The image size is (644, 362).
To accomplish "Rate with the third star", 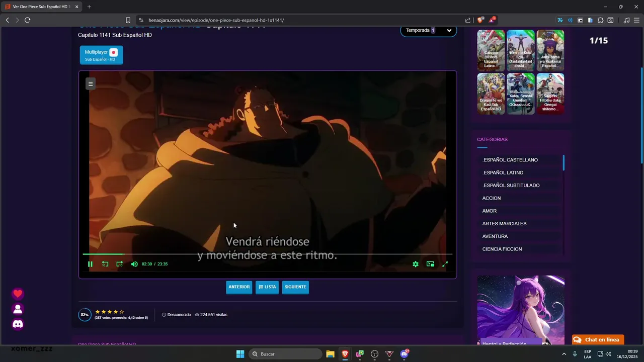I will click(x=110, y=312).
